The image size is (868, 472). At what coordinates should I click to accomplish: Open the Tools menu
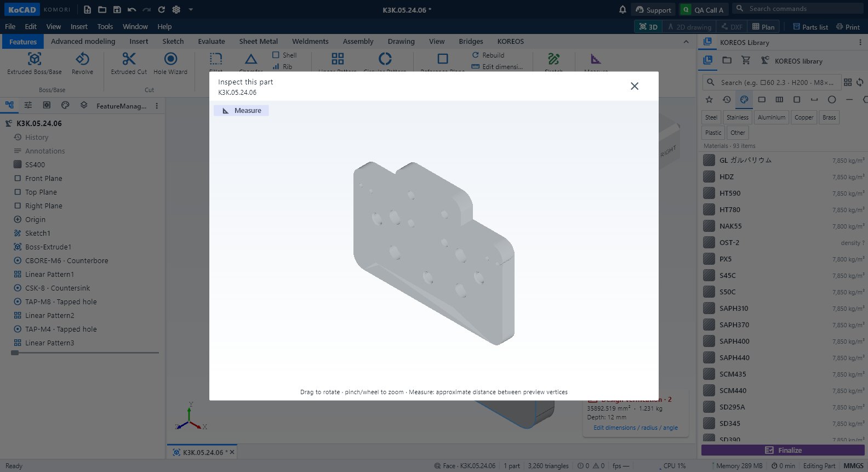[x=105, y=26]
